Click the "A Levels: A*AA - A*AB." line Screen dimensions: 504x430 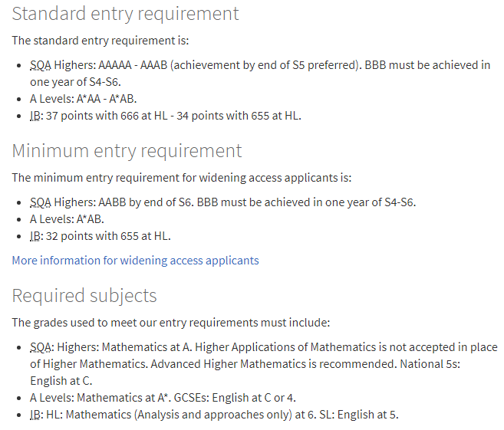click(84, 99)
